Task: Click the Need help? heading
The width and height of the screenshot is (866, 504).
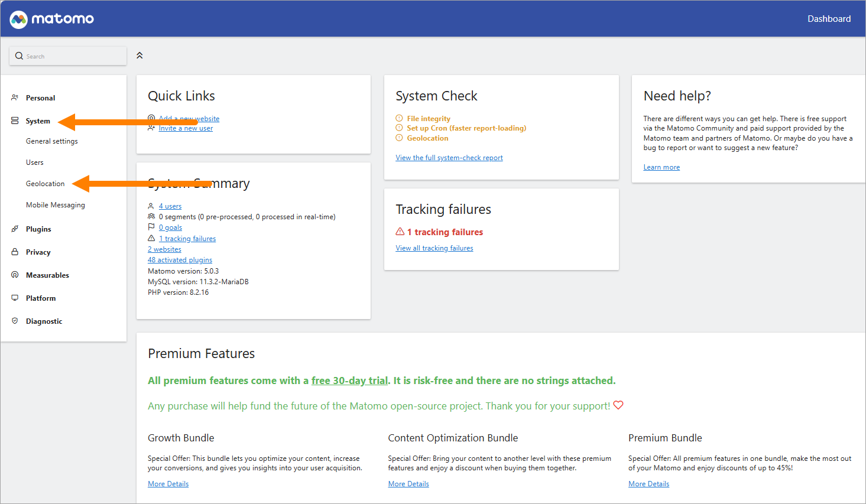Action: point(677,96)
